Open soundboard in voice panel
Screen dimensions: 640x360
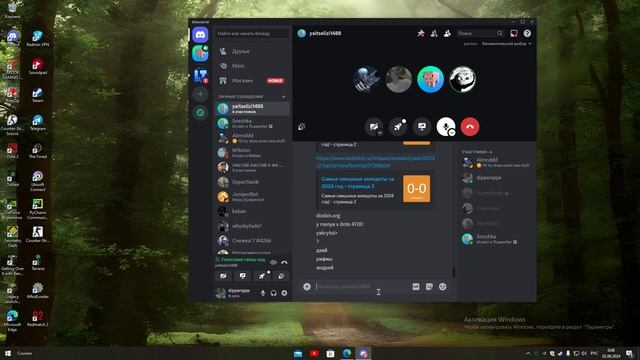[281, 276]
